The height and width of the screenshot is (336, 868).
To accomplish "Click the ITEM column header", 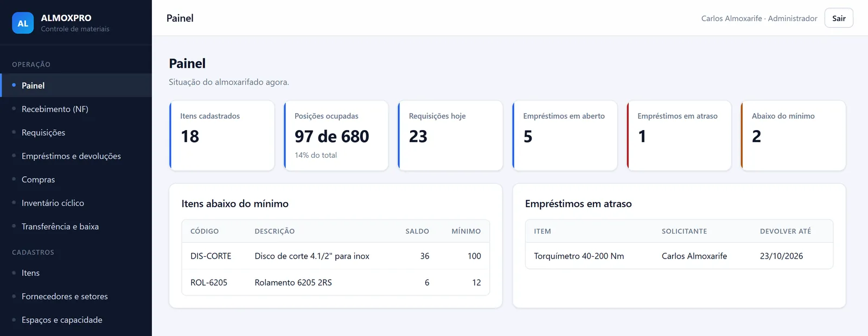I will tap(542, 231).
